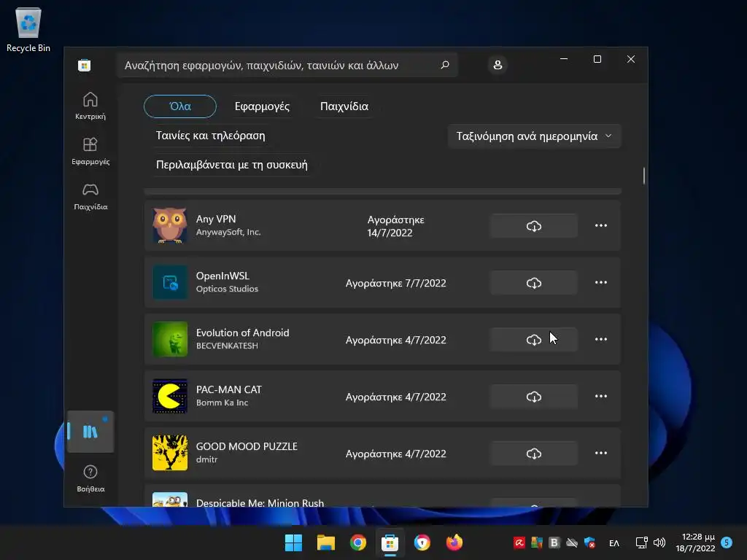Viewport: 747px width, 560px height.
Task: Click the search magnifier icon
Action: (x=444, y=65)
